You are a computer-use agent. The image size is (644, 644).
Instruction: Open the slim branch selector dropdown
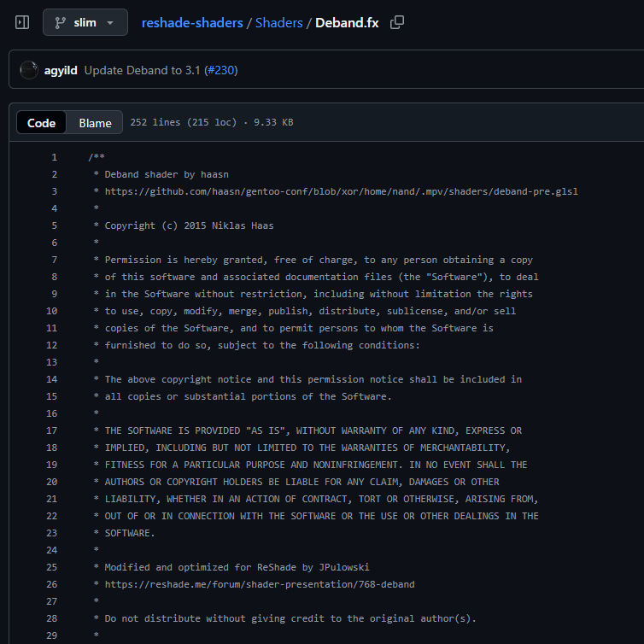click(x=85, y=22)
